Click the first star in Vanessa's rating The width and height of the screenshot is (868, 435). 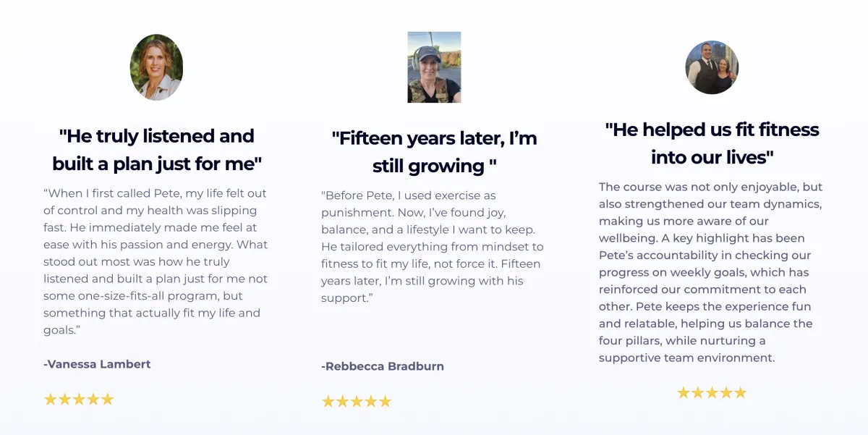pos(51,399)
